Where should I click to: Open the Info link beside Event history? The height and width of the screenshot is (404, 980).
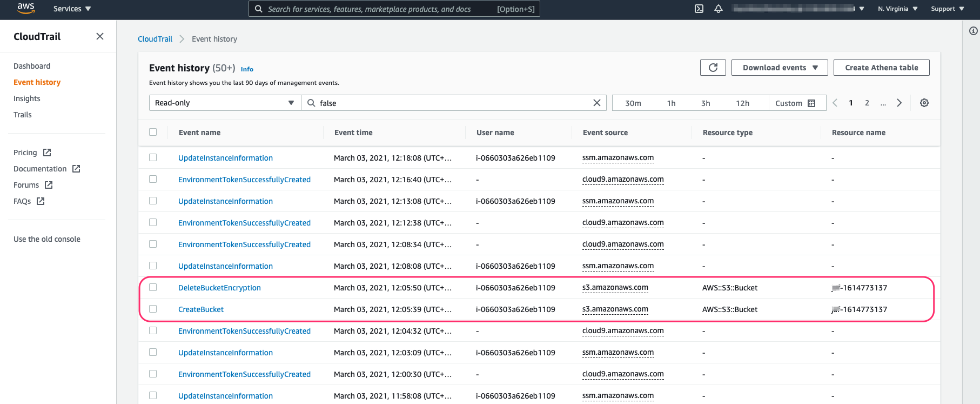pos(247,69)
